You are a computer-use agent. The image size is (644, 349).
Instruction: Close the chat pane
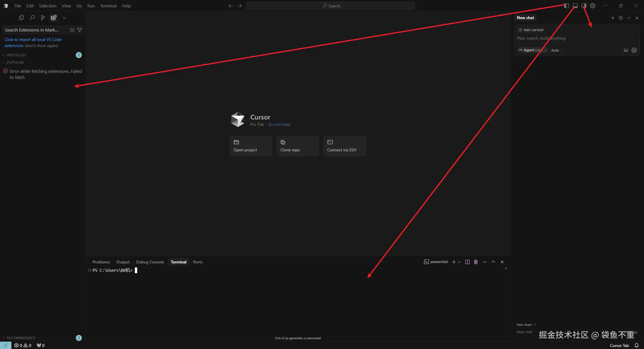tap(637, 18)
